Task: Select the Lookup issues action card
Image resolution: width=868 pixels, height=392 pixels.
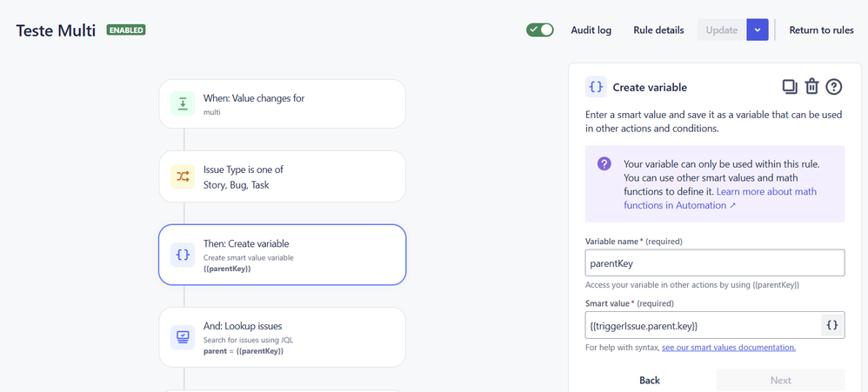Action: 283,337
